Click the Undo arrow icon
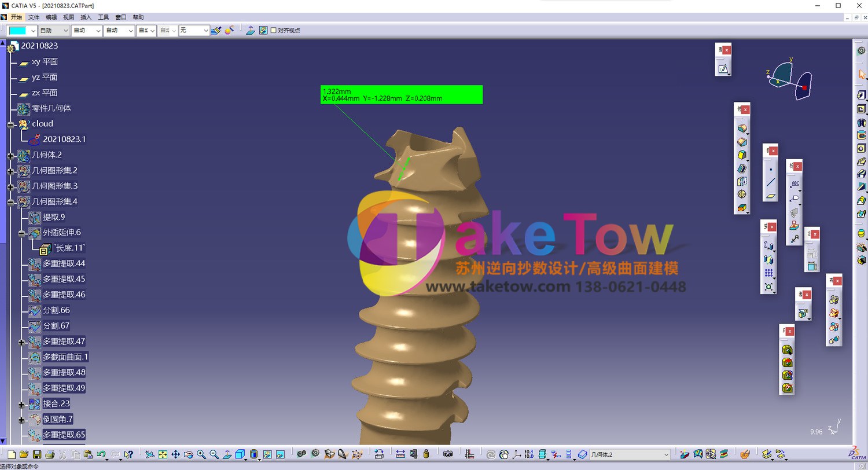 (x=101, y=454)
